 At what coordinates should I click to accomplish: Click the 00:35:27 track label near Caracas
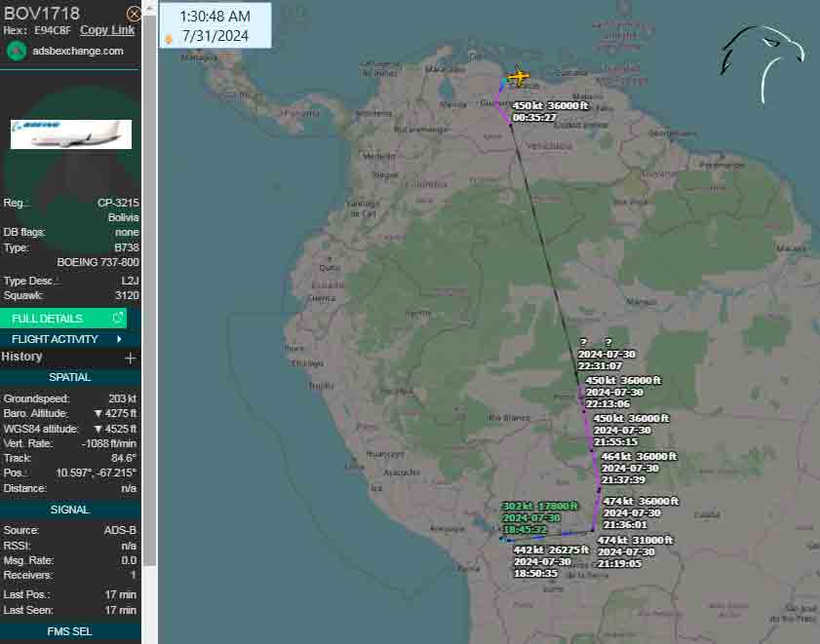[x=534, y=118]
